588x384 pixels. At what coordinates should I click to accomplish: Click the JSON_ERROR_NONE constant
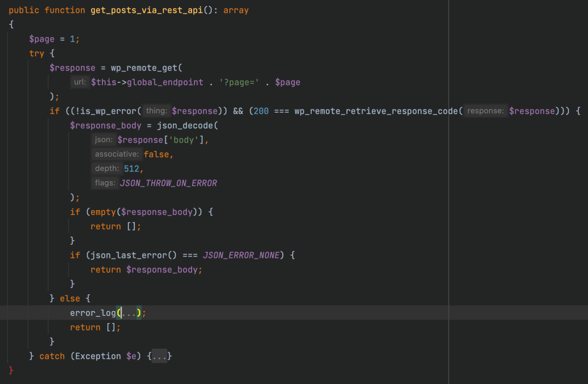(241, 256)
